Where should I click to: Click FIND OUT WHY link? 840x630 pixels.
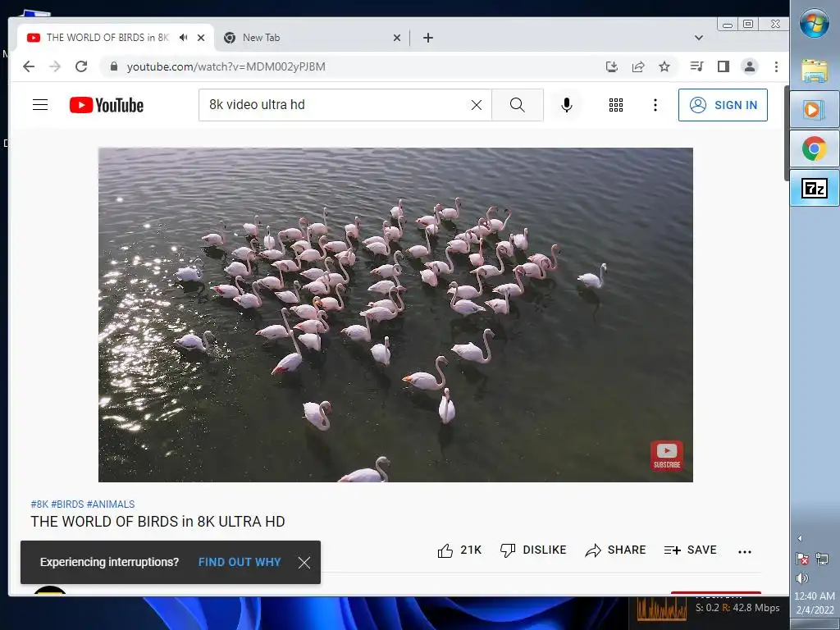point(240,562)
